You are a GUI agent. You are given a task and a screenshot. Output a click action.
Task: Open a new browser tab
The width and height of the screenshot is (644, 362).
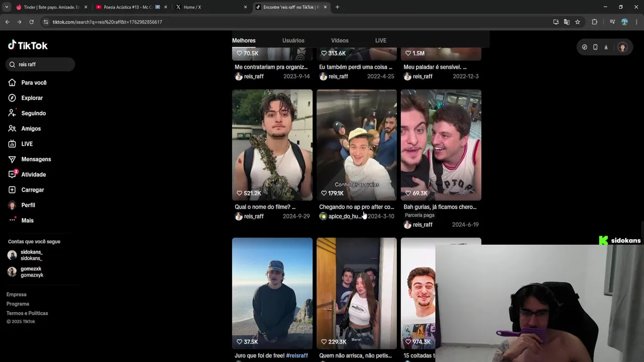(x=337, y=7)
